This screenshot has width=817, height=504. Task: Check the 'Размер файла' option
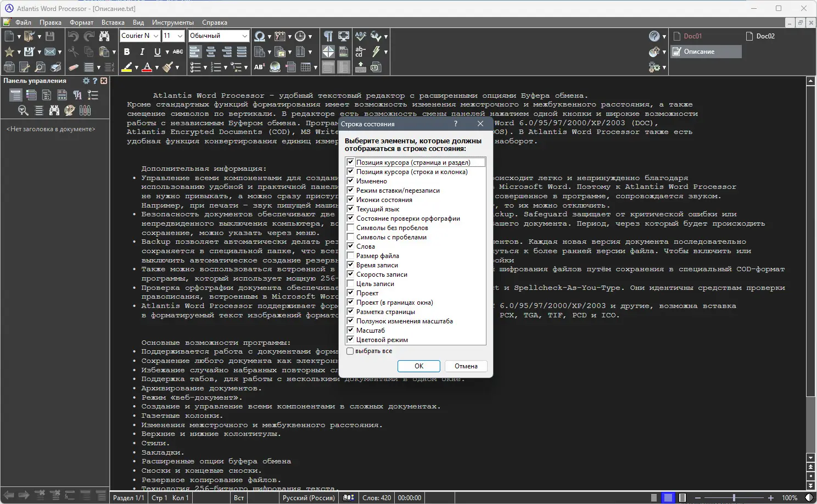[350, 256]
